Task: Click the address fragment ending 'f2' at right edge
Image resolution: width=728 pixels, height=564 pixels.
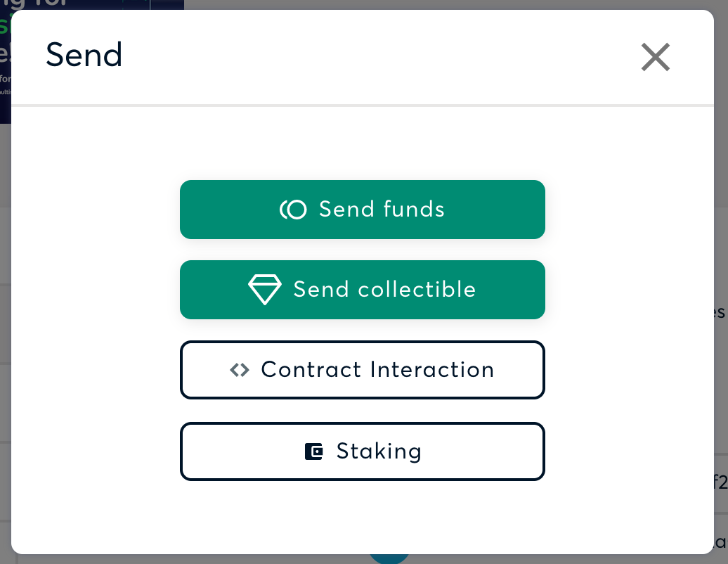Action: click(x=721, y=483)
